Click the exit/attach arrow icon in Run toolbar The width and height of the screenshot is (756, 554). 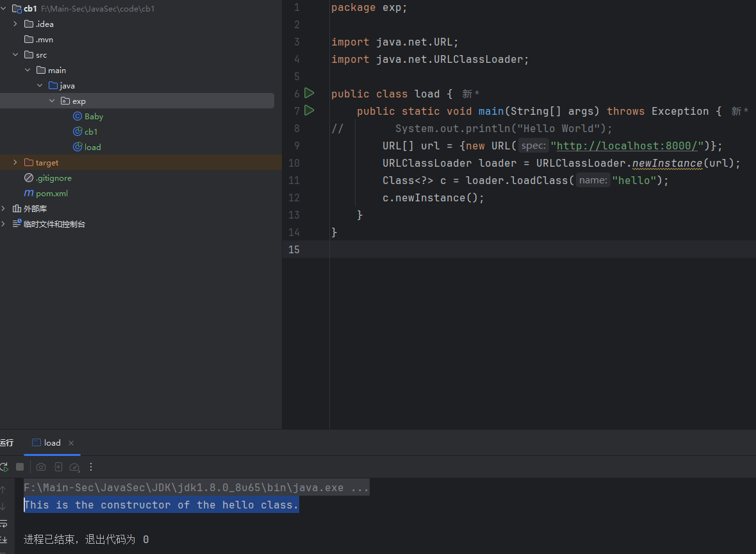pos(58,467)
